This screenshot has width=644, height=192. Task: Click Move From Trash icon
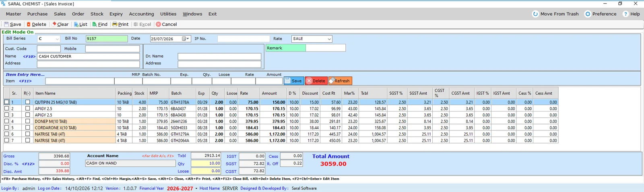[x=535, y=14]
